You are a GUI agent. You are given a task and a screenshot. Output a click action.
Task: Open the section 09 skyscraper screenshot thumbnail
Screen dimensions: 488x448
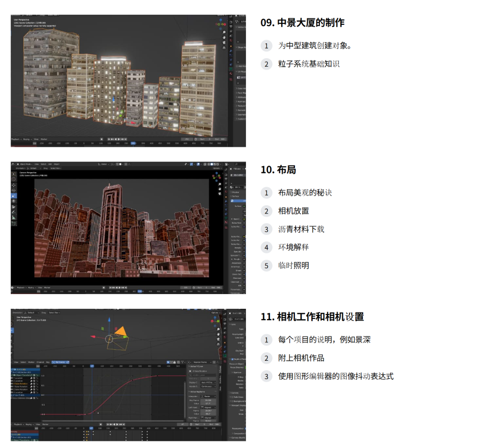click(128, 81)
